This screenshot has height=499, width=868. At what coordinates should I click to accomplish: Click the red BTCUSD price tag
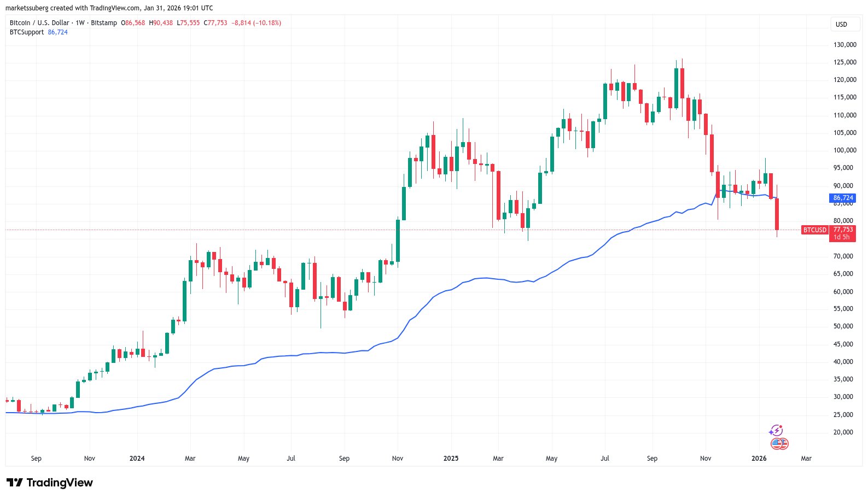(814, 230)
